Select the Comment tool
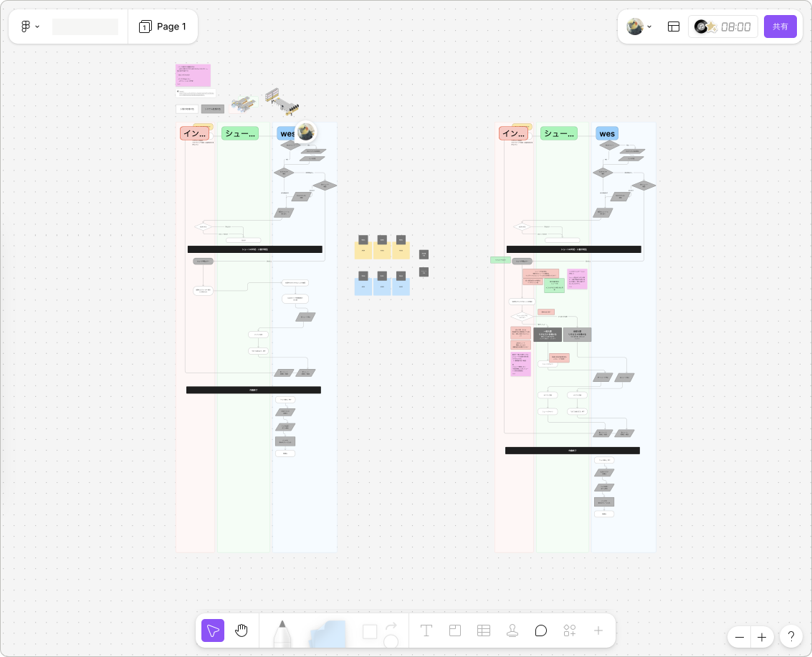The width and height of the screenshot is (812, 657). (541, 630)
